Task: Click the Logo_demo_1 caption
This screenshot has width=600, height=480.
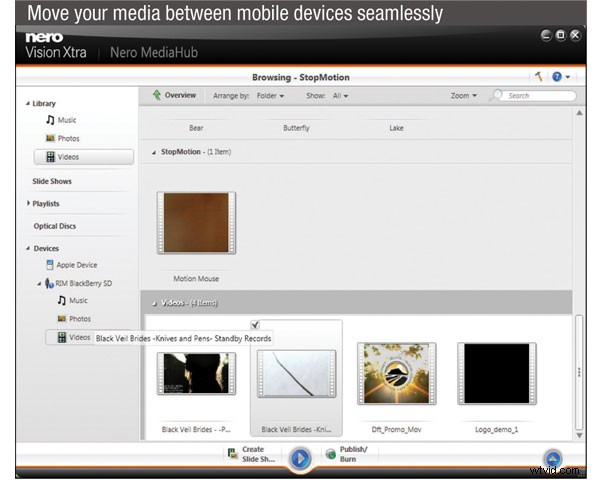Action: pos(497,429)
